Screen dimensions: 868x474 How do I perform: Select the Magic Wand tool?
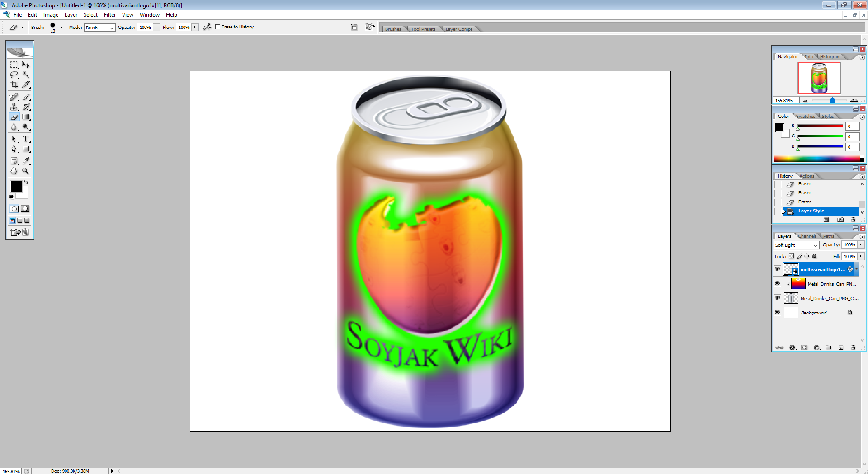26,75
